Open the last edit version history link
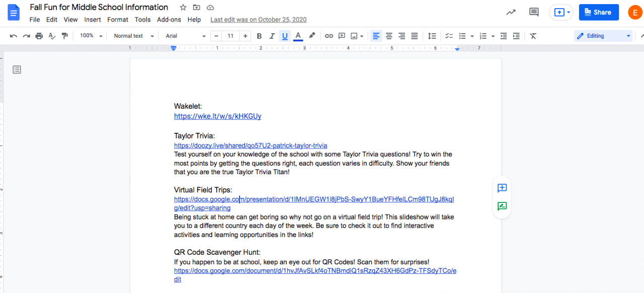Viewport: 644px width, 293px height. click(259, 20)
